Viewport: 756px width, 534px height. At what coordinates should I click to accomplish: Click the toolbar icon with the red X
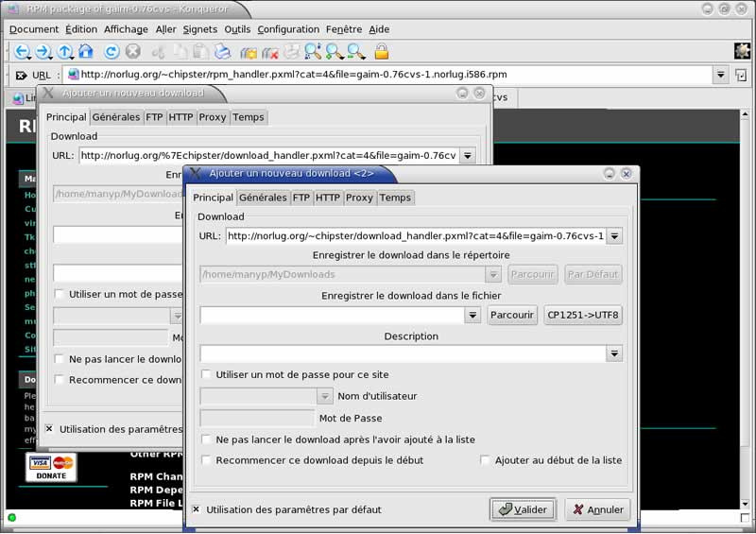(x=270, y=52)
